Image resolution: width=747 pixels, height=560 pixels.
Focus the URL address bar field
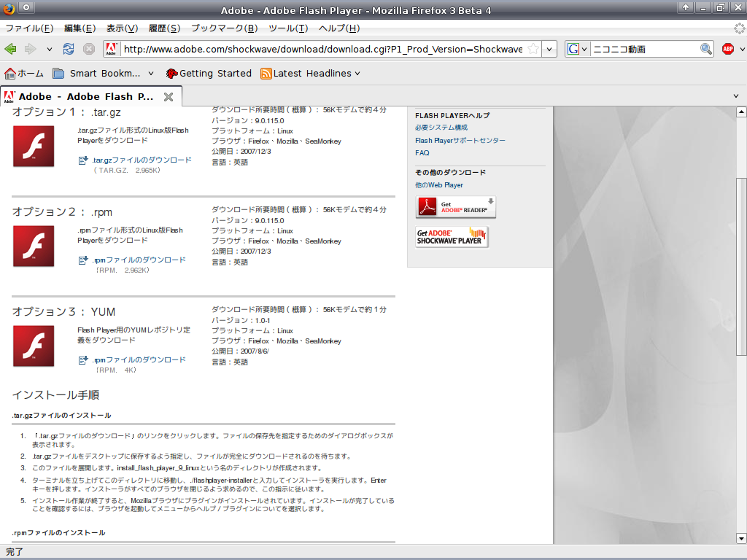click(323, 49)
